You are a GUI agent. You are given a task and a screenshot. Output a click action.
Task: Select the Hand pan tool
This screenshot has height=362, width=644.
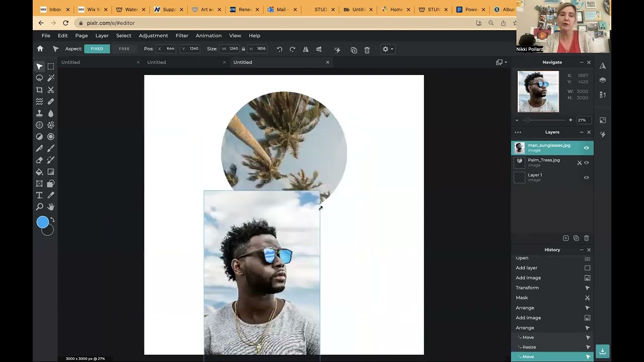click(x=51, y=207)
